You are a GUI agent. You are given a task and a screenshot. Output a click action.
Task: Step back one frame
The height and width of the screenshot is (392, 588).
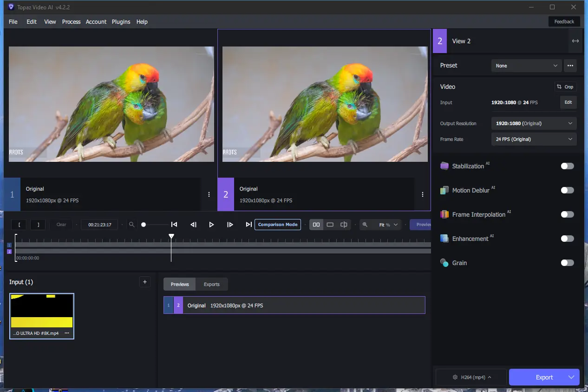point(193,225)
